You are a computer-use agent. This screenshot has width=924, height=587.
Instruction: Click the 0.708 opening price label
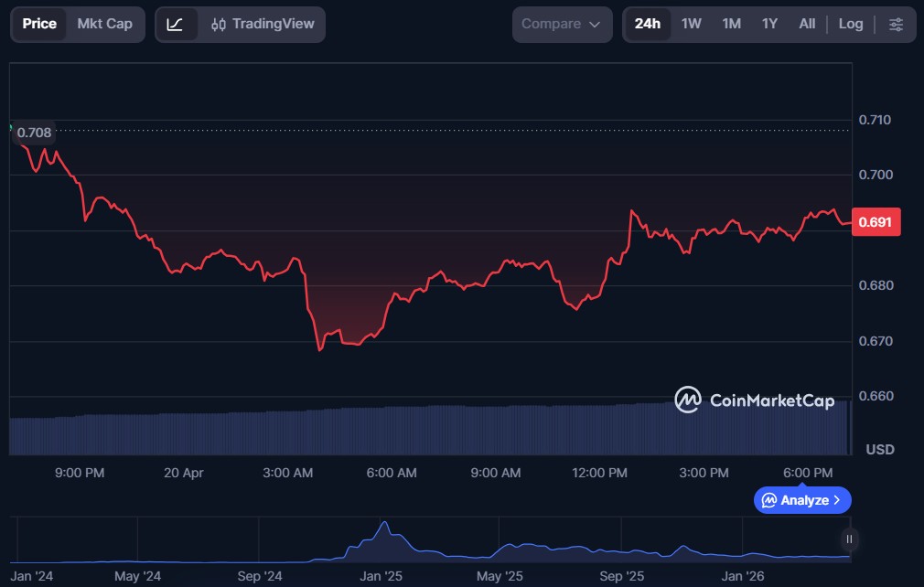point(34,133)
